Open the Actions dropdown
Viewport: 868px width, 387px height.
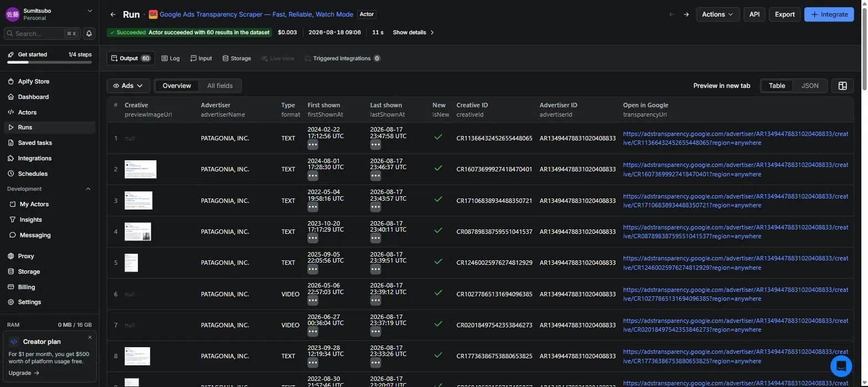pyautogui.click(x=718, y=14)
